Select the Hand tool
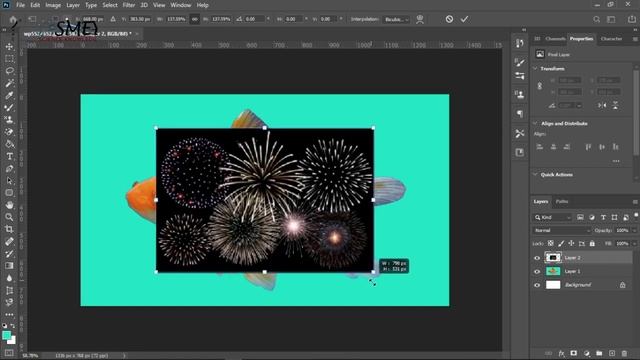This screenshot has width=640, height=360. click(9, 205)
